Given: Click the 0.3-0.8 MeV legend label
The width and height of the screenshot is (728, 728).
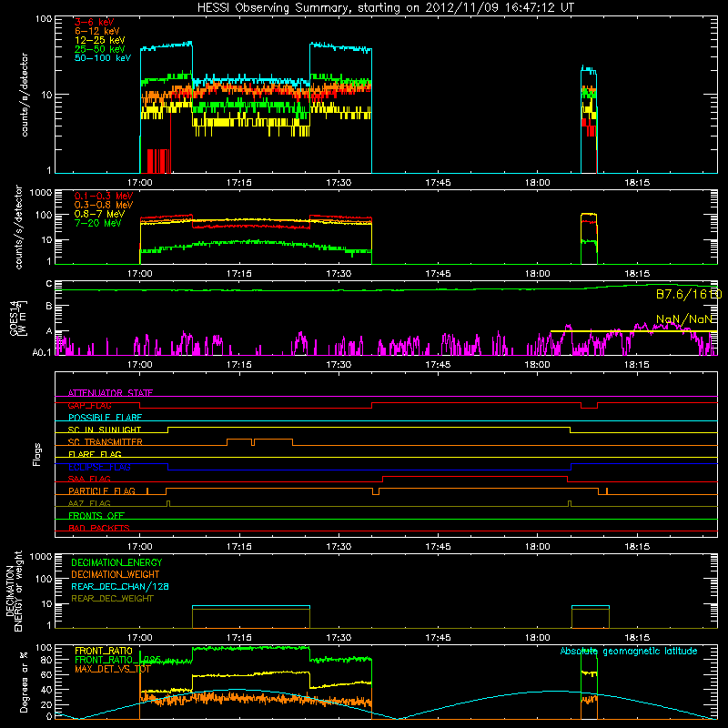Looking at the screenshot, I should tap(104, 205).
